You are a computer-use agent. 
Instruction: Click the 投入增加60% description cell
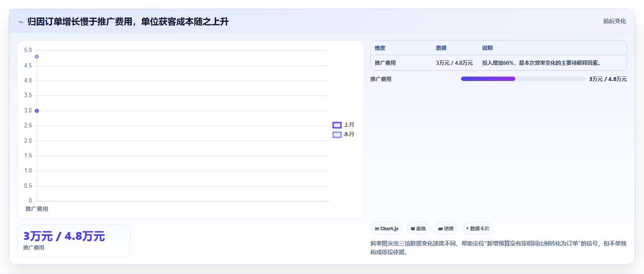point(541,63)
